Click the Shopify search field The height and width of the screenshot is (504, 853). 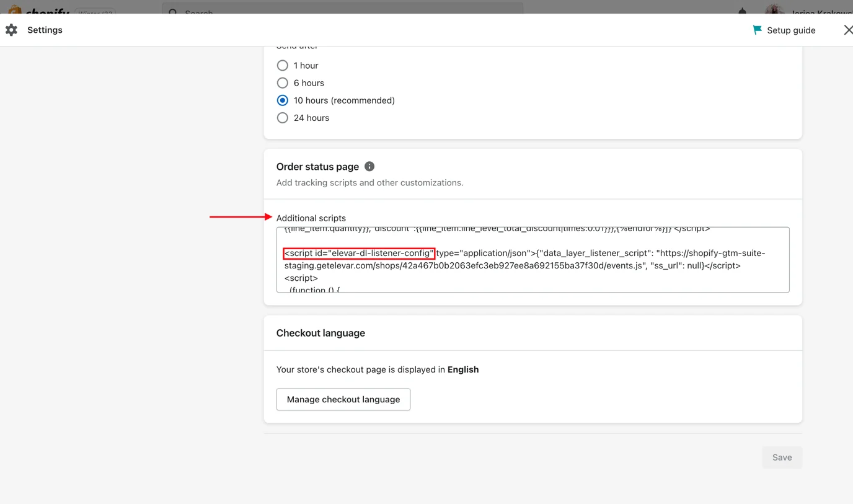[343, 9]
